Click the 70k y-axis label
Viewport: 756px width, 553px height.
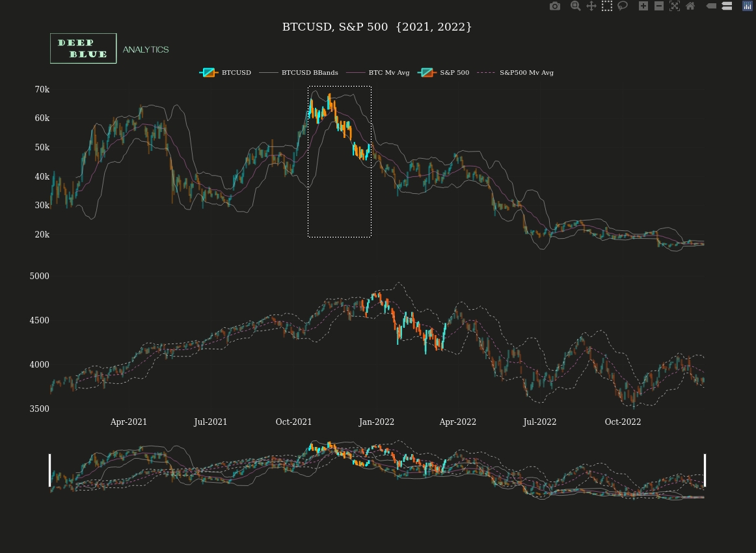(42, 90)
